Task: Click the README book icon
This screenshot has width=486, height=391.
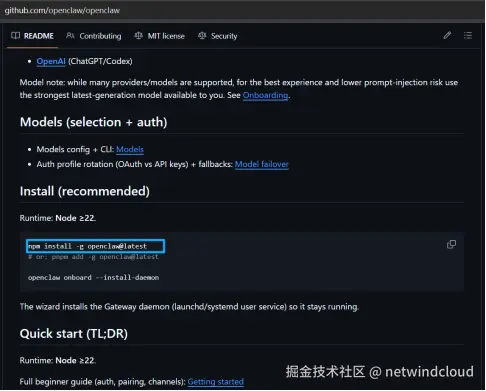Action: pos(15,36)
